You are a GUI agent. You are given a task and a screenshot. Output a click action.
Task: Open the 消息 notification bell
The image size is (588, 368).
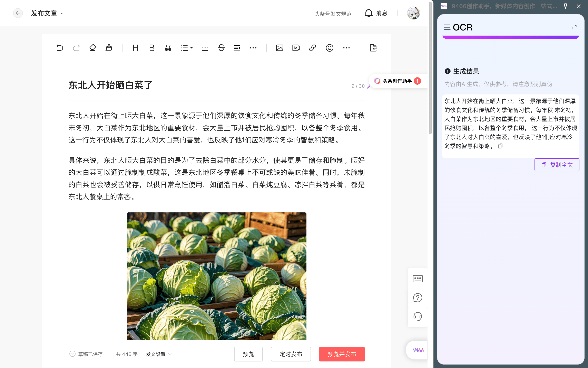pyautogui.click(x=376, y=13)
